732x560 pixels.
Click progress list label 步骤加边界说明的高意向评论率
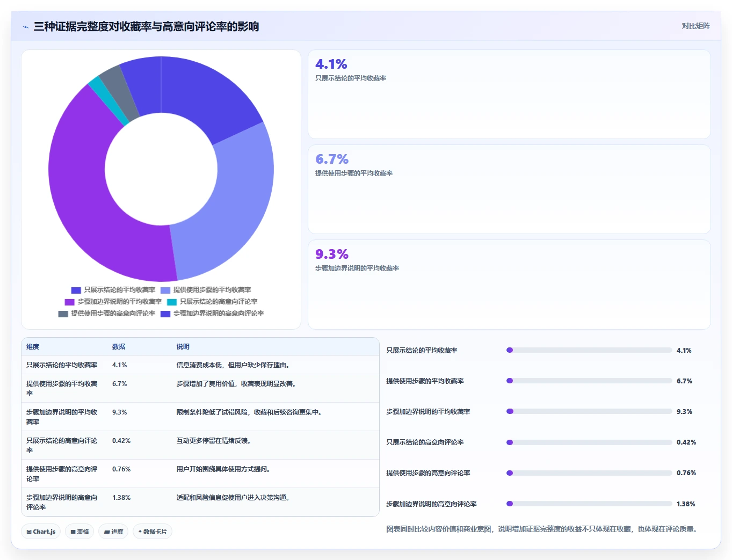tap(431, 504)
